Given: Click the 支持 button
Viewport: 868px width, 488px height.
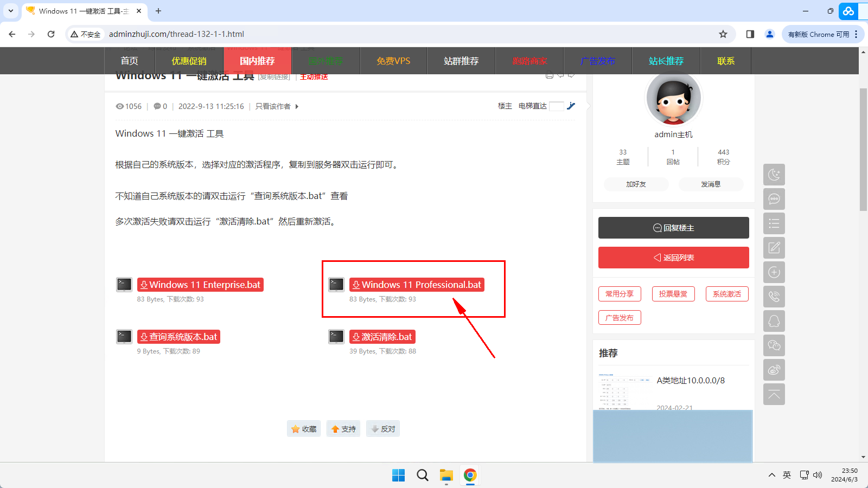Looking at the screenshot, I should tap(343, 429).
